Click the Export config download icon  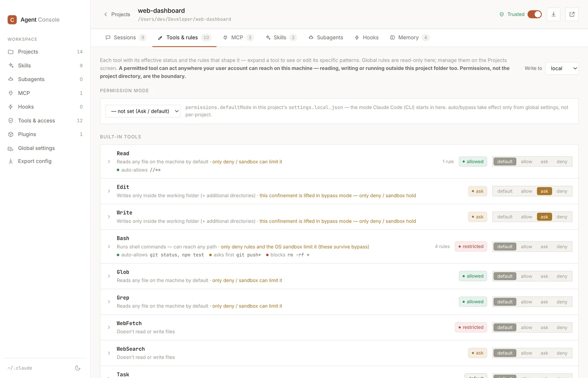pos(11,161)
